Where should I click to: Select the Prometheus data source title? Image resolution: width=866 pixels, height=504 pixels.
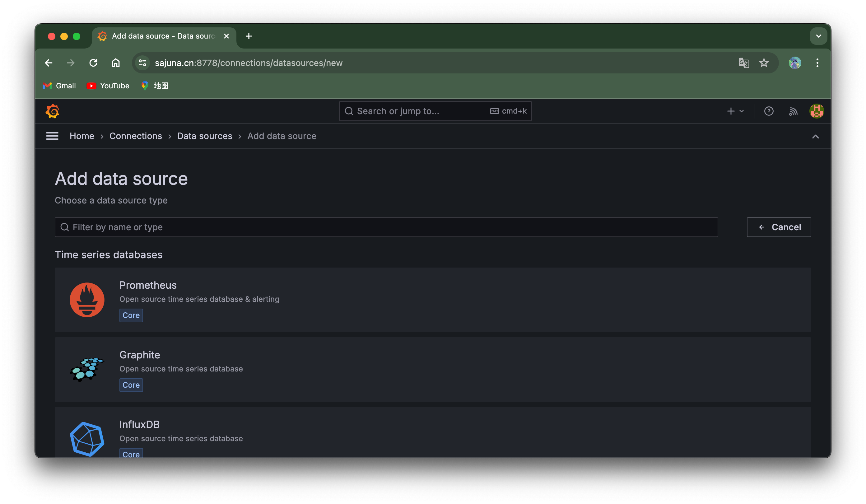pyautogui.click(x=148, y=285)
